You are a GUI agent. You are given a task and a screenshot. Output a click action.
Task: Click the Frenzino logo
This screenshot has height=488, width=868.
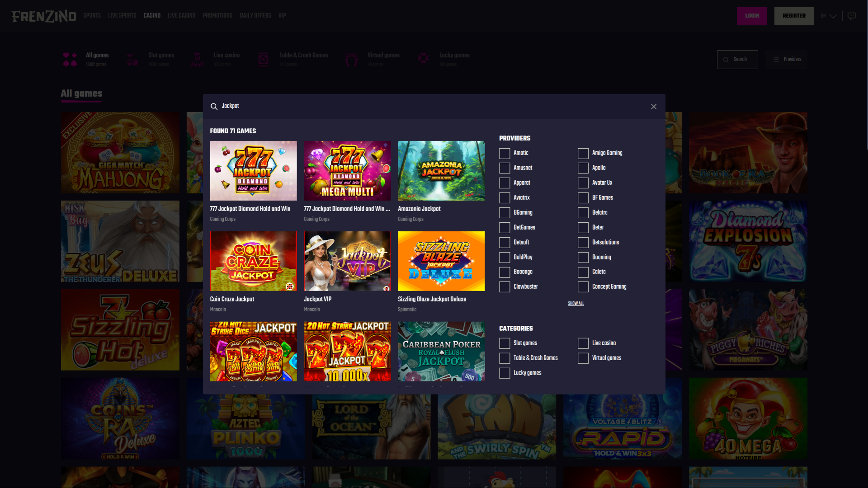tap(43, 16)
